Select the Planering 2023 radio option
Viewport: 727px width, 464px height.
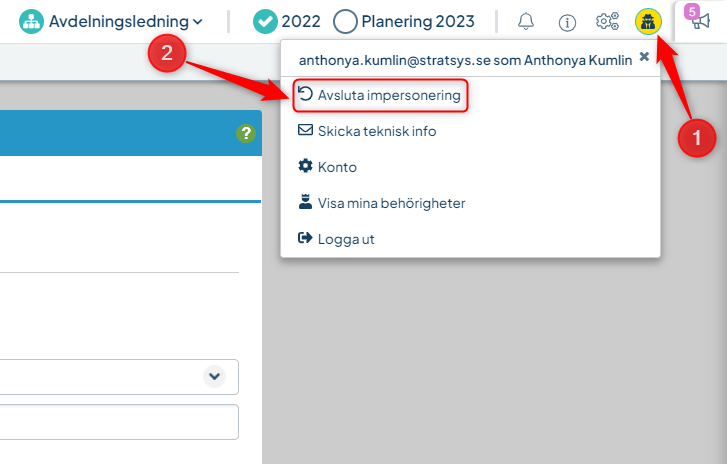click(x=404, y=21)
